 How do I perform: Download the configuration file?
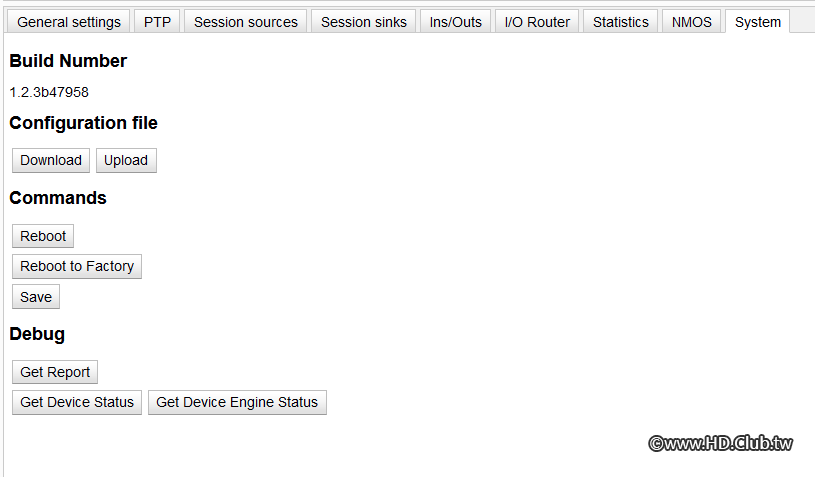pyautogui.click(x=51, y=160)
